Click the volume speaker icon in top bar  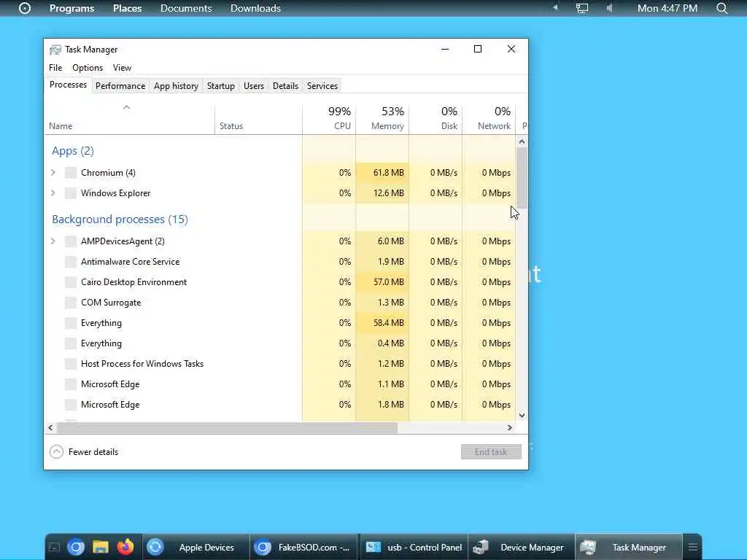coord(609,8)
